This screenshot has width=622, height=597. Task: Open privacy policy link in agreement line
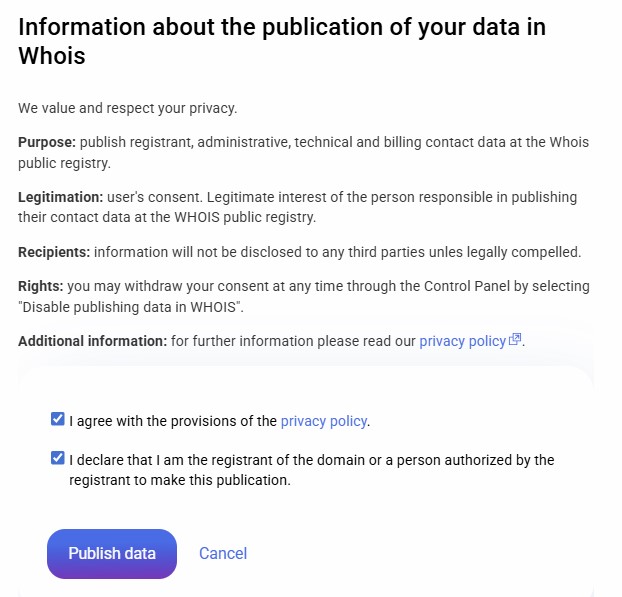click(x=324, y=421)
